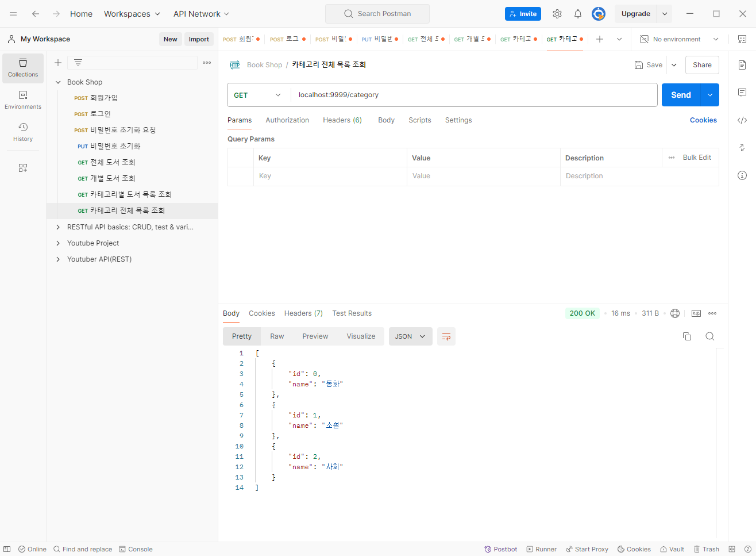Open the user avatar menu

[x=599, y=14]
